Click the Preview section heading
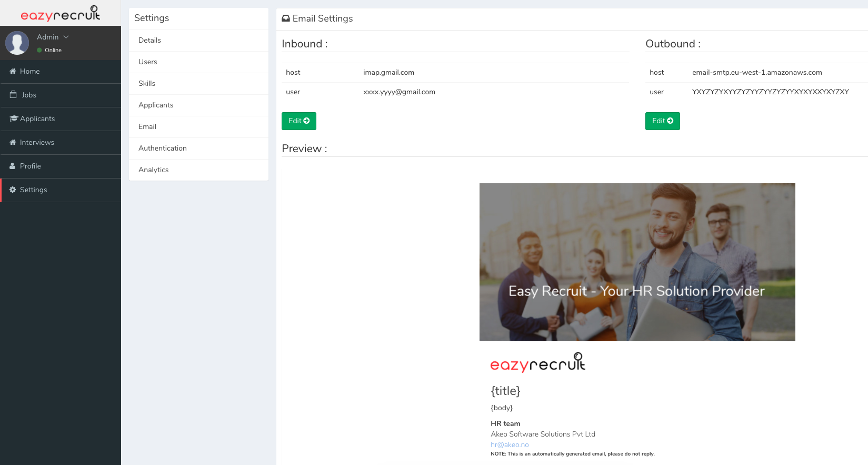Image resolution: width=868 pixels, height=465 pixels. (x=304, y=149)
